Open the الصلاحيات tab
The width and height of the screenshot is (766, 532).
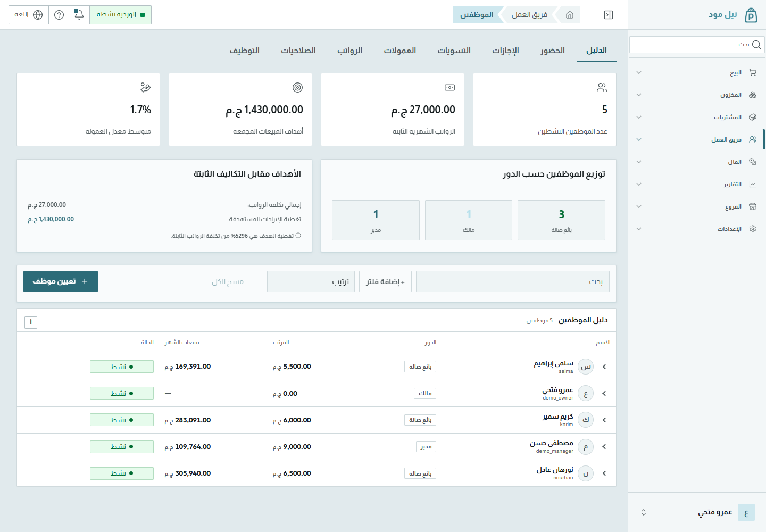[298, 51]
